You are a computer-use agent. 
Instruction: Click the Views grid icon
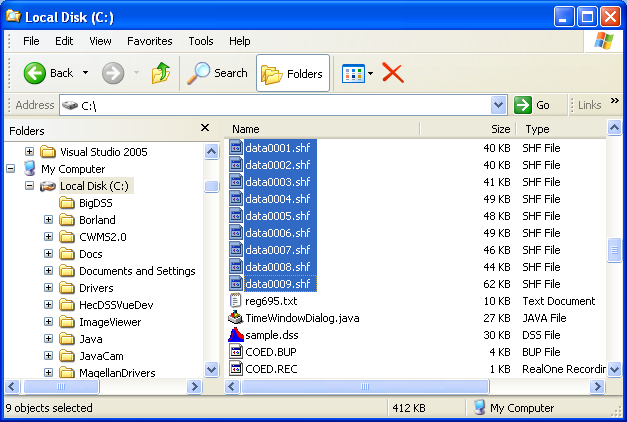click(x=353, y=73)
